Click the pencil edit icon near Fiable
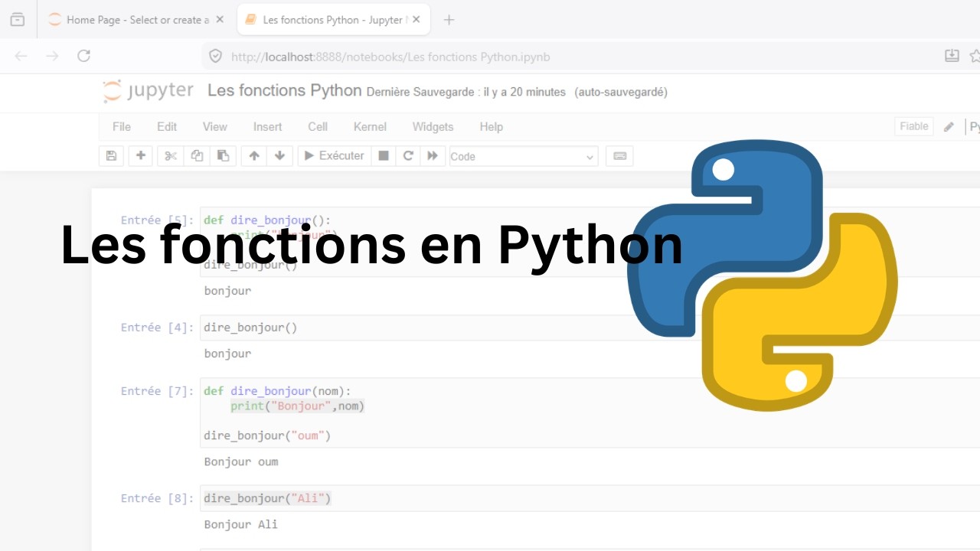Viewport: 980px width, 551px height. (949, 127)
